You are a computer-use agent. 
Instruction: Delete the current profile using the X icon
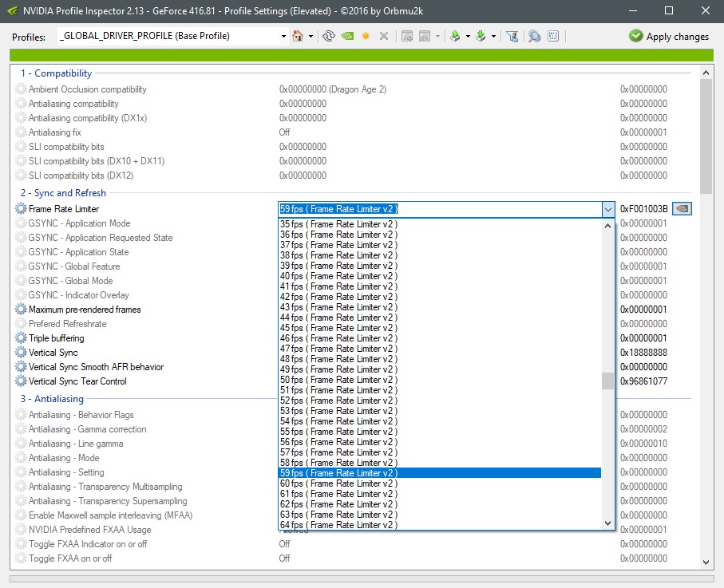tap(384, 36)
